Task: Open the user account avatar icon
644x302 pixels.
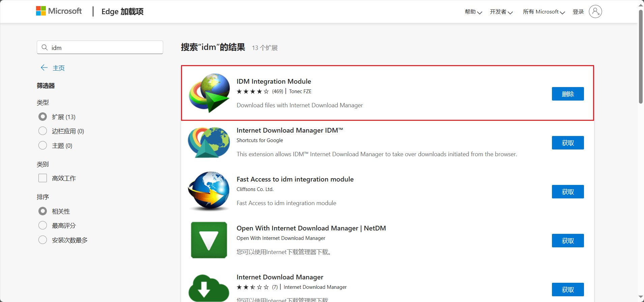Action: tap(595, 11)
